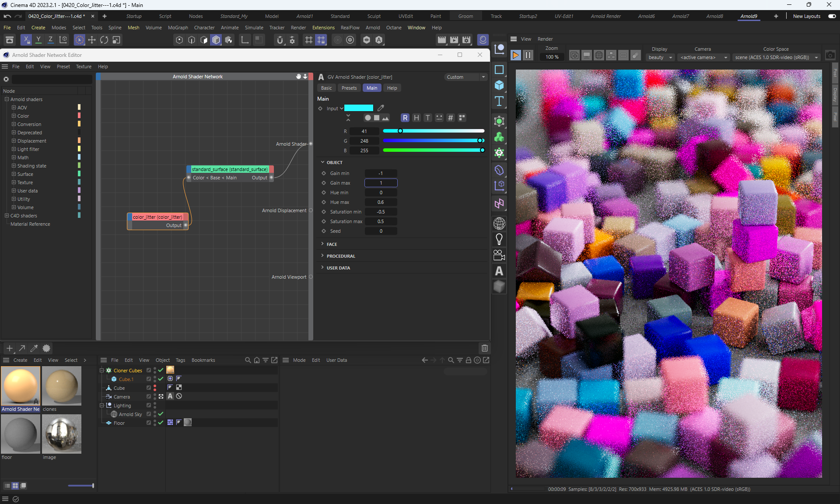
Task: Click the Camera object icon in sidebar
Action: (499, 255)
